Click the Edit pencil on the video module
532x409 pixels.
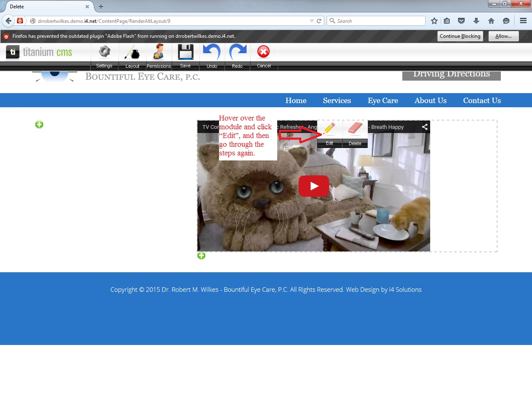click(x=330, y=133)
